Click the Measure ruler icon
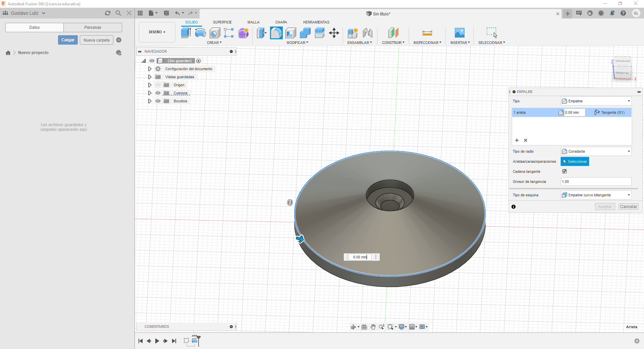 click(x=427, y=33)
